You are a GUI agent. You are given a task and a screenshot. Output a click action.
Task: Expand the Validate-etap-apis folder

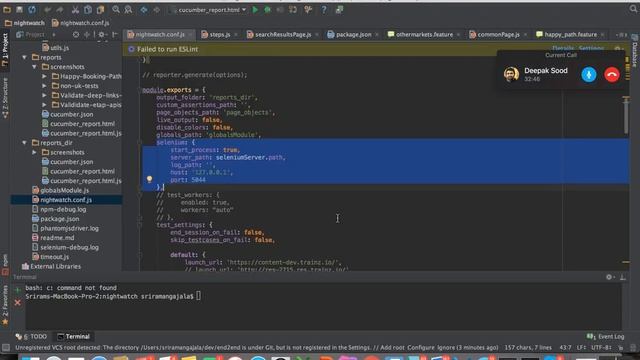pos(44,105)
